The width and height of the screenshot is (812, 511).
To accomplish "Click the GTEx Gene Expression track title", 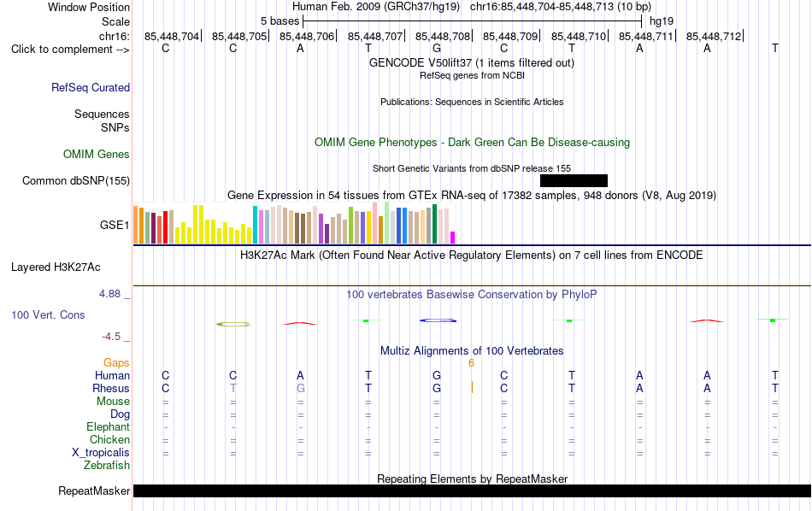I will pyautogui.click(x=472, y=195).
